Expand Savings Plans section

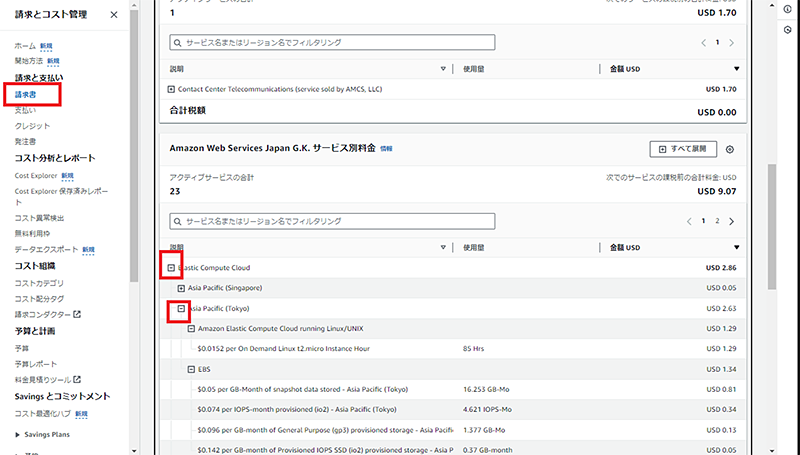click(17, 435)
